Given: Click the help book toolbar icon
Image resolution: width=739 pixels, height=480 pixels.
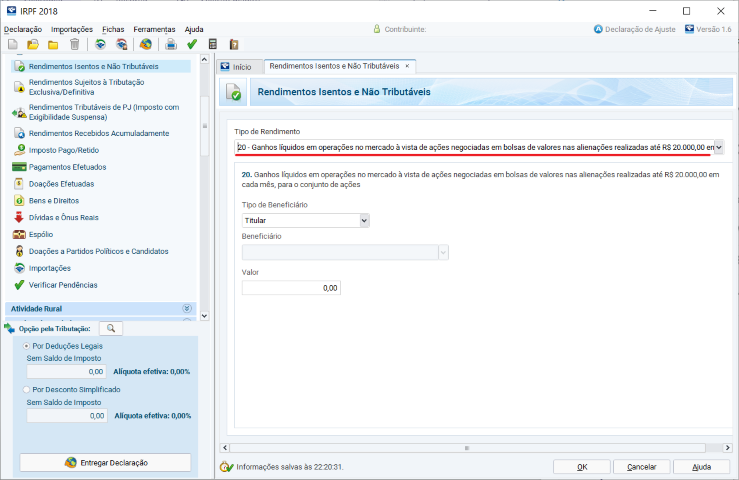Looking at the screenshot, I should pyautogui.click(x=234, y=44).
